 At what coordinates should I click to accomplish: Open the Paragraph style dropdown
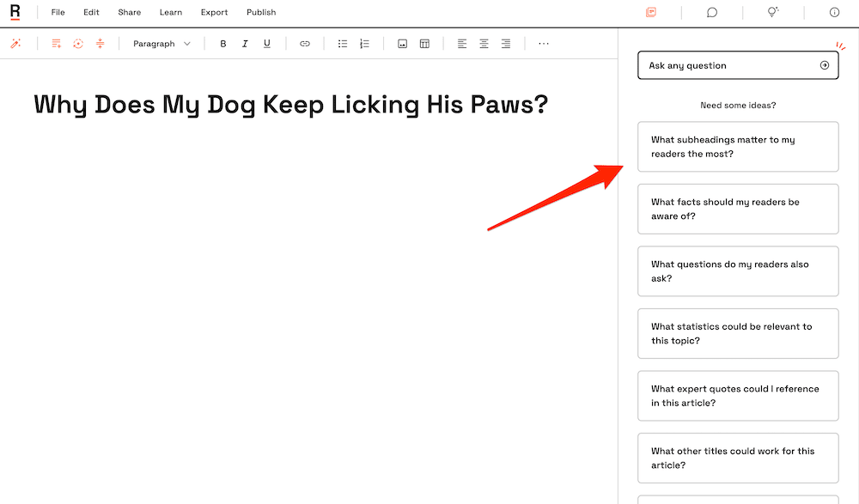tap(161, 43)
